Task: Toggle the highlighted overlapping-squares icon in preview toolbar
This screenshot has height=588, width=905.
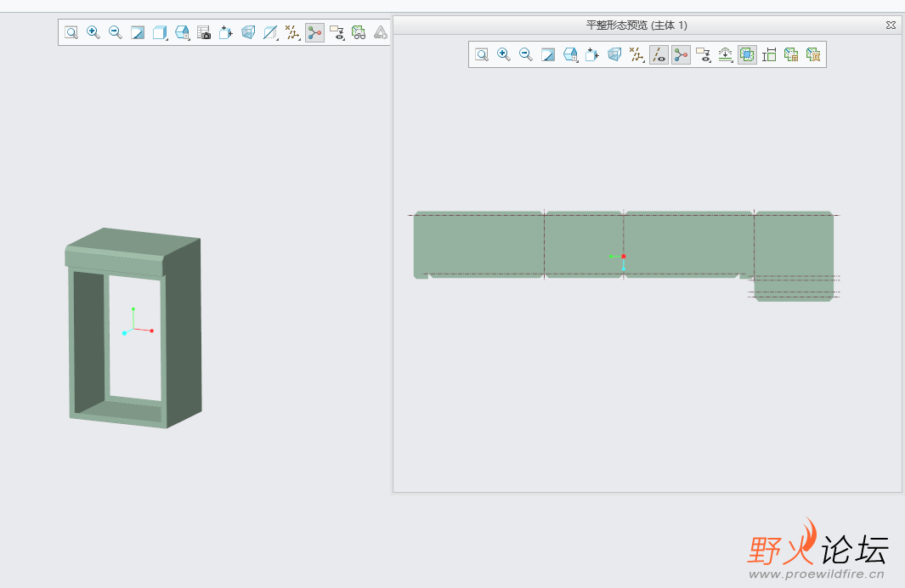Action: click(x=747, y=54)
